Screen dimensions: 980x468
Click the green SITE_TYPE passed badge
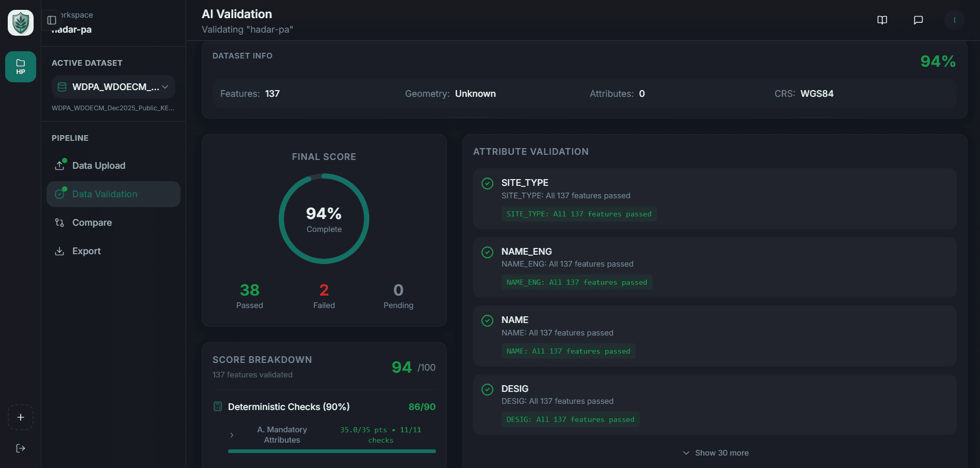pyautogui.click(x=579, y=214)
